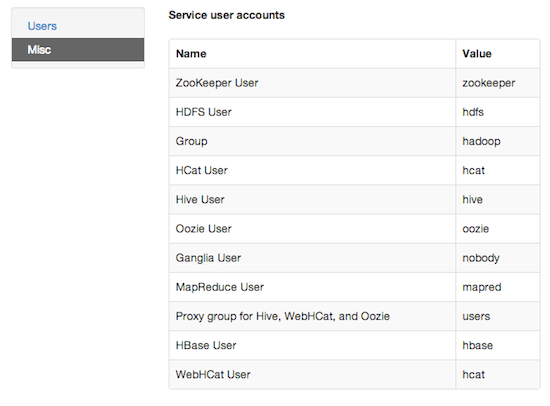The image size is (550, 406).
Task: Select the HCat User row
Action: coord(355,170)
